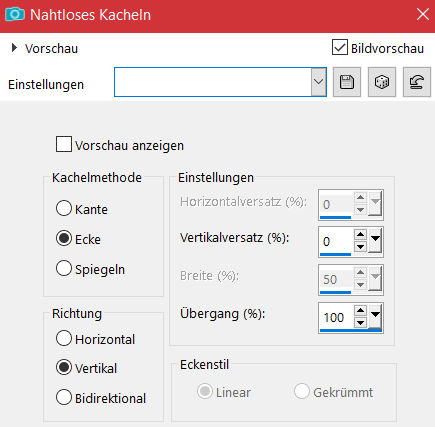Expand the Vorschau preview section
Image resolution: width=435 pixels, height=427 pixels.
pos(14,48)
